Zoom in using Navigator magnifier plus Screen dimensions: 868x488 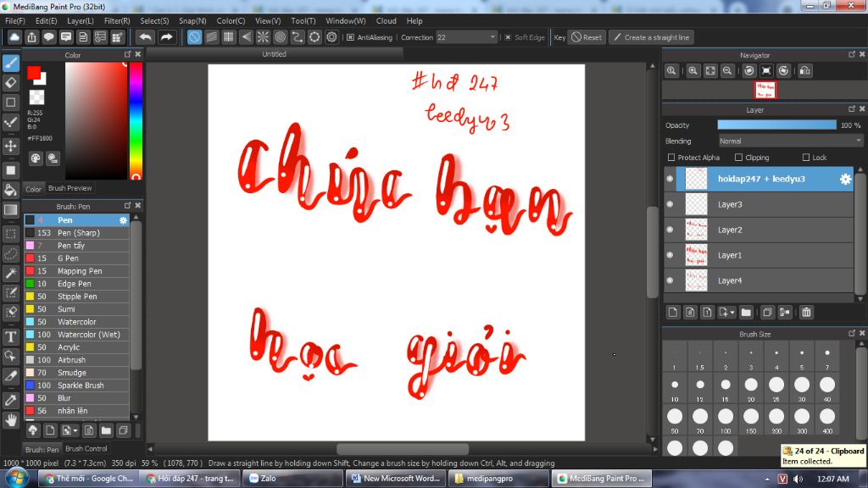point(693,71)
